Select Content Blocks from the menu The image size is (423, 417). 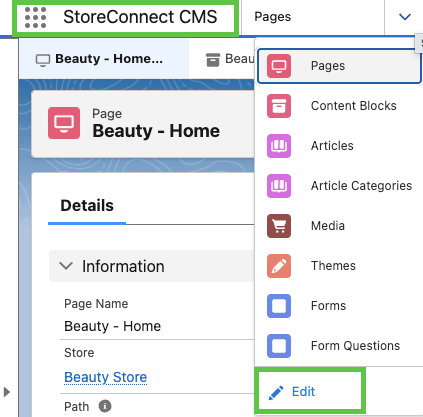pos(339,106)
